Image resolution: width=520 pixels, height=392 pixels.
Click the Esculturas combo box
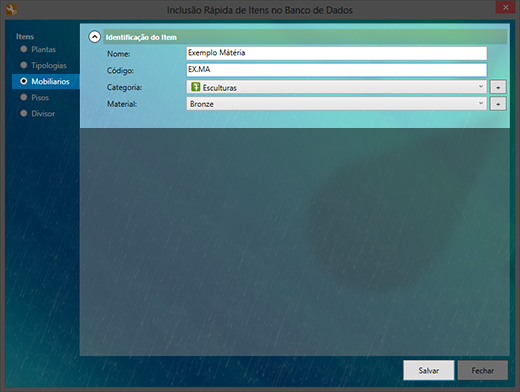pyautogui.click(x=337, y=87)
